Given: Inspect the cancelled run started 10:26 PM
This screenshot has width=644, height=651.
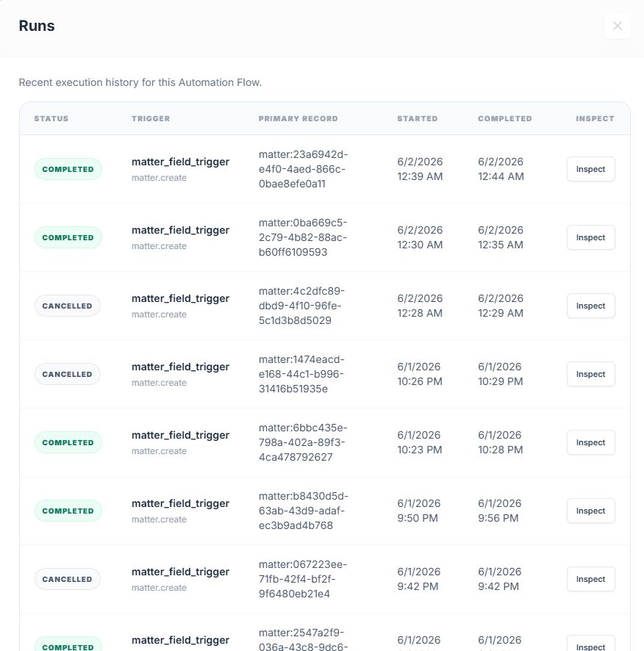Looking at the screenshot, I should point(590,374).
